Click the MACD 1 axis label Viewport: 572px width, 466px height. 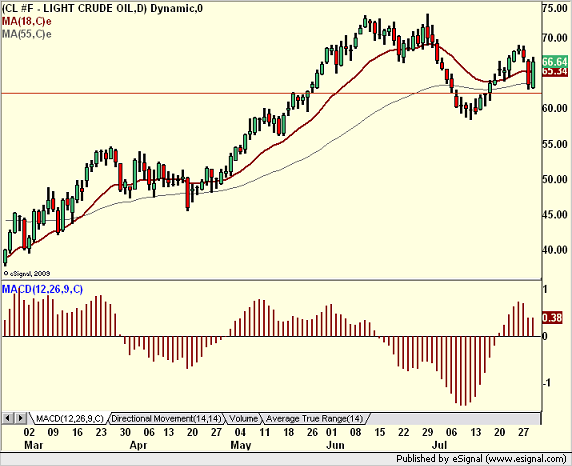545,289
